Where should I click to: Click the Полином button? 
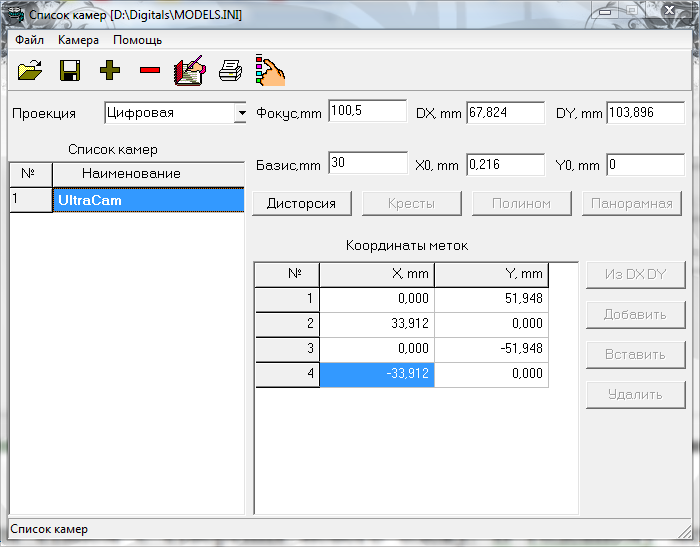521,204
